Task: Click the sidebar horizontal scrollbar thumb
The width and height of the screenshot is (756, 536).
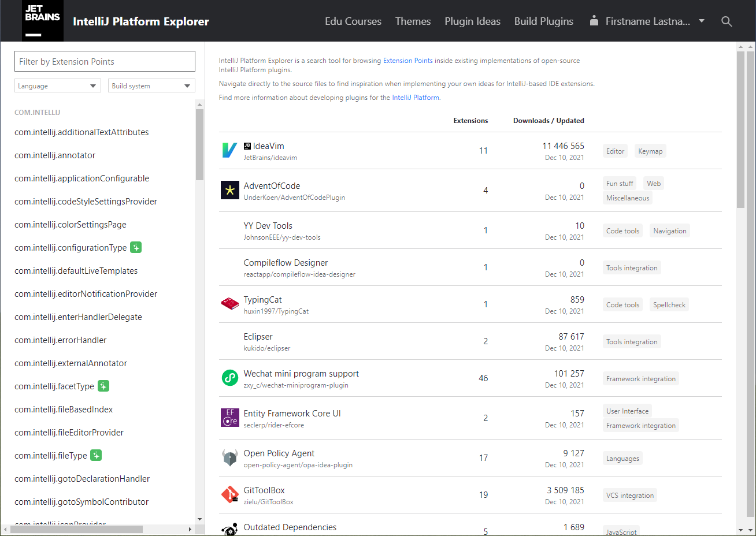Action: [x=76, y=529]
